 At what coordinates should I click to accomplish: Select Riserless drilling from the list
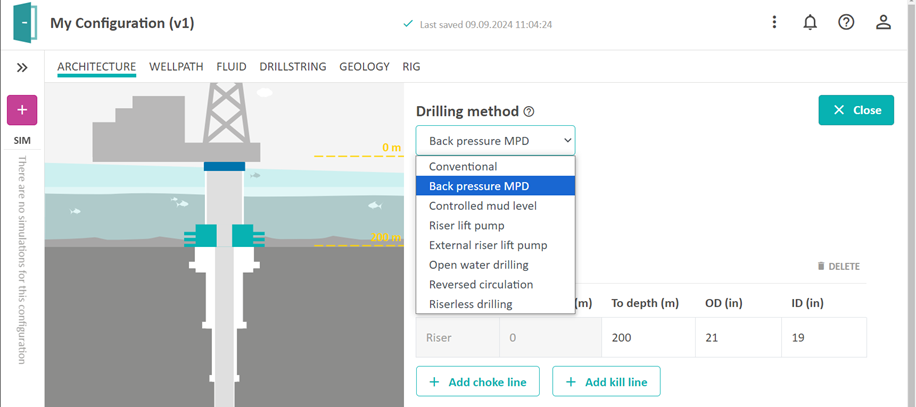point(470,304)
